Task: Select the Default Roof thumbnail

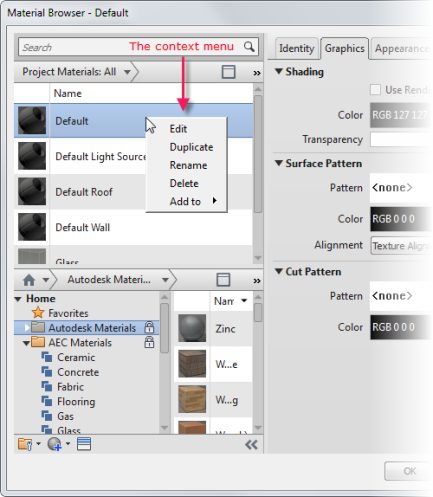Action: tap(32, 191)
